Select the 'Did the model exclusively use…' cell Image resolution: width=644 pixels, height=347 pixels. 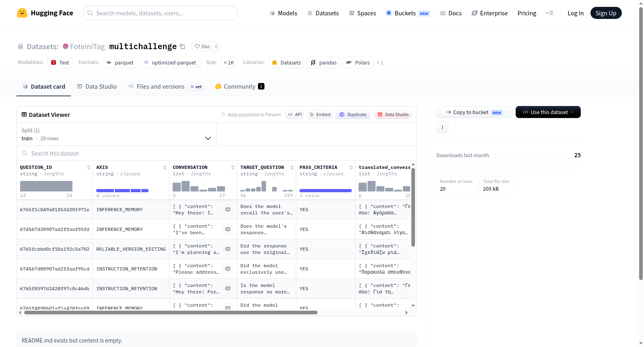266,269
